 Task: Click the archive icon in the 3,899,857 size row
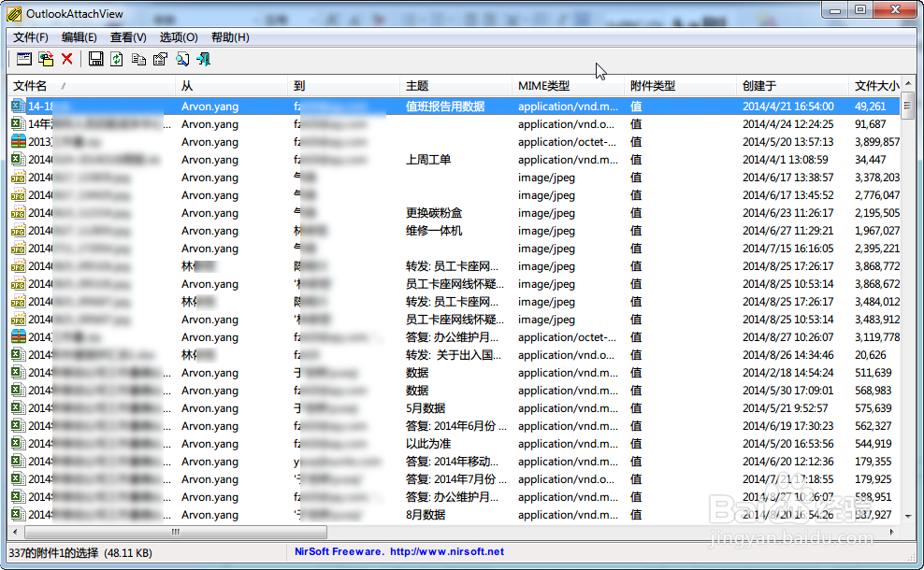tap(19, 142)
